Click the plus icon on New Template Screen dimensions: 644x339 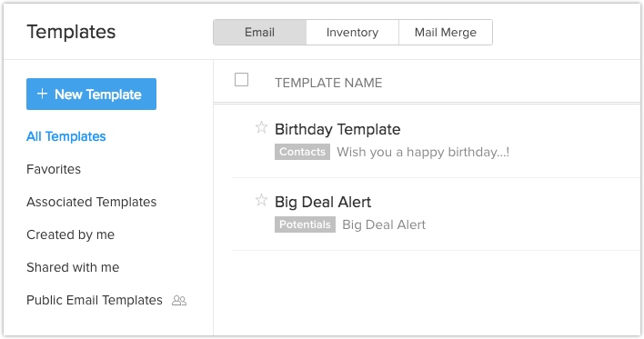[x=42, y=94]
